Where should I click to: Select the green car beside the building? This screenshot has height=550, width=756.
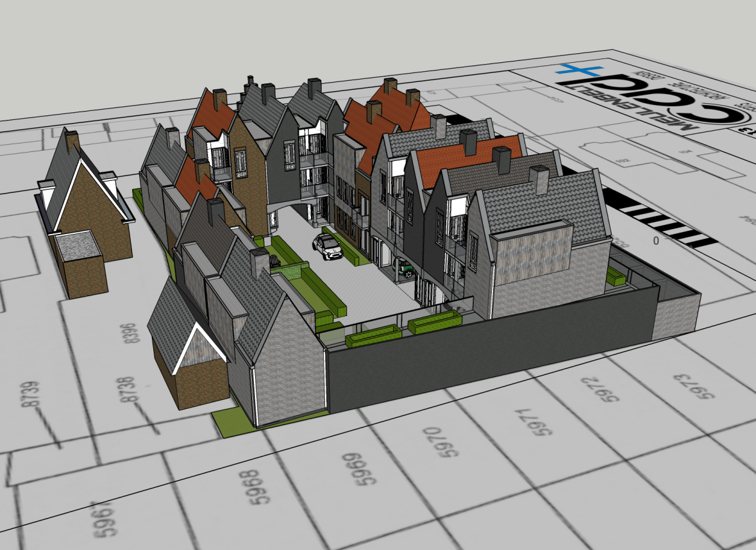[405, 267]
